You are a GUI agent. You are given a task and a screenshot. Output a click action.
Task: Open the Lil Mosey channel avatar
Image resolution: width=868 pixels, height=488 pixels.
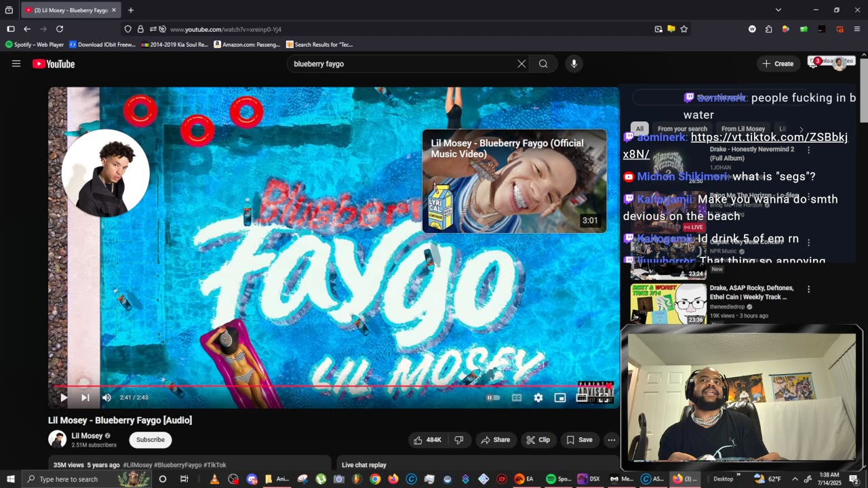point(58,439)
